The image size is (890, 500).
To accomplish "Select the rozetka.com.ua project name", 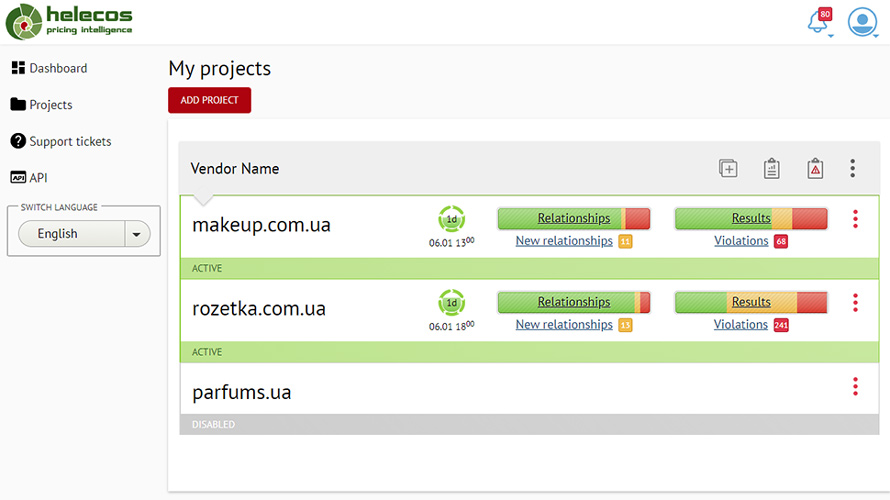I will 259,309.
